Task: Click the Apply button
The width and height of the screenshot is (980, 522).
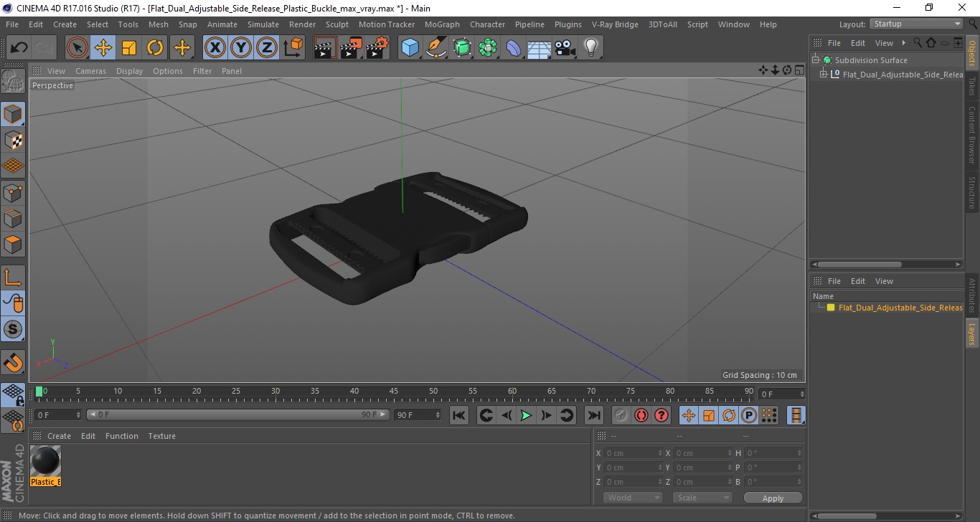Action: click(773, 498)
